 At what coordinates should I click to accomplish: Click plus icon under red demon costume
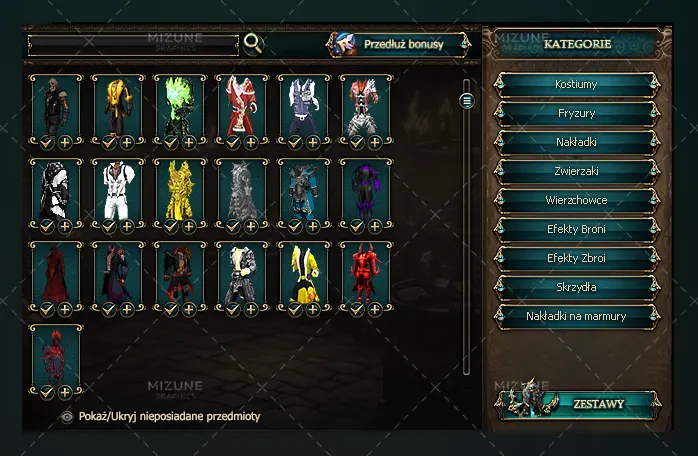[x=375, y=309]
